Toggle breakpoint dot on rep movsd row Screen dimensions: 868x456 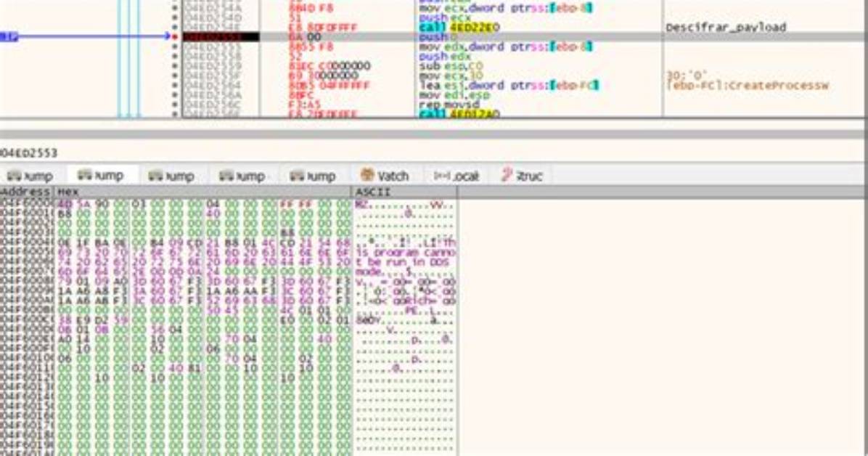(175, 105)
